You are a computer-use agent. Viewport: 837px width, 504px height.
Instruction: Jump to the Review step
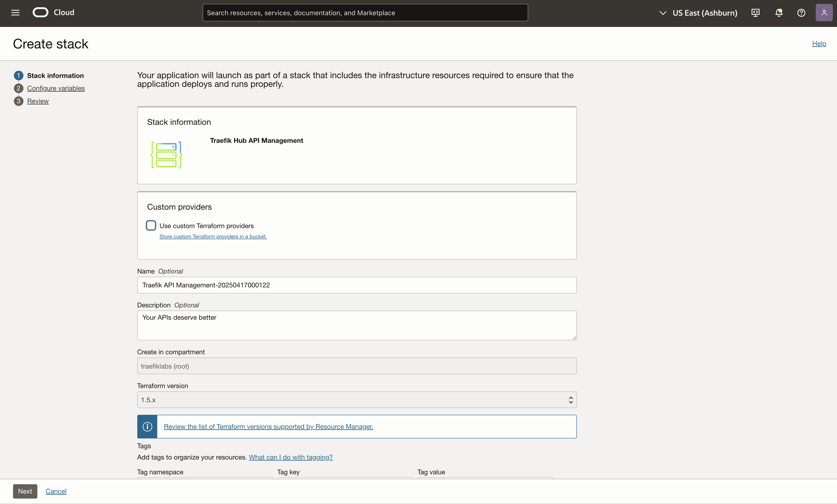pos(38,101)
